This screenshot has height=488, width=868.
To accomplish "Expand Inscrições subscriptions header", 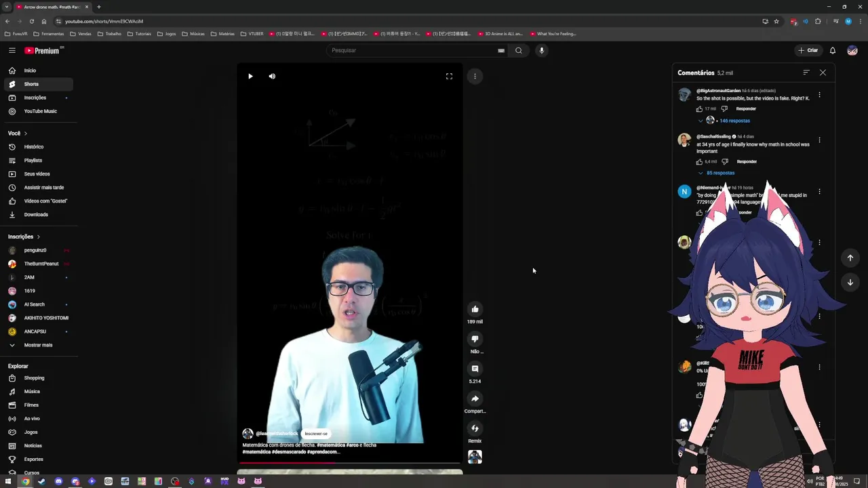I will 24,237.
